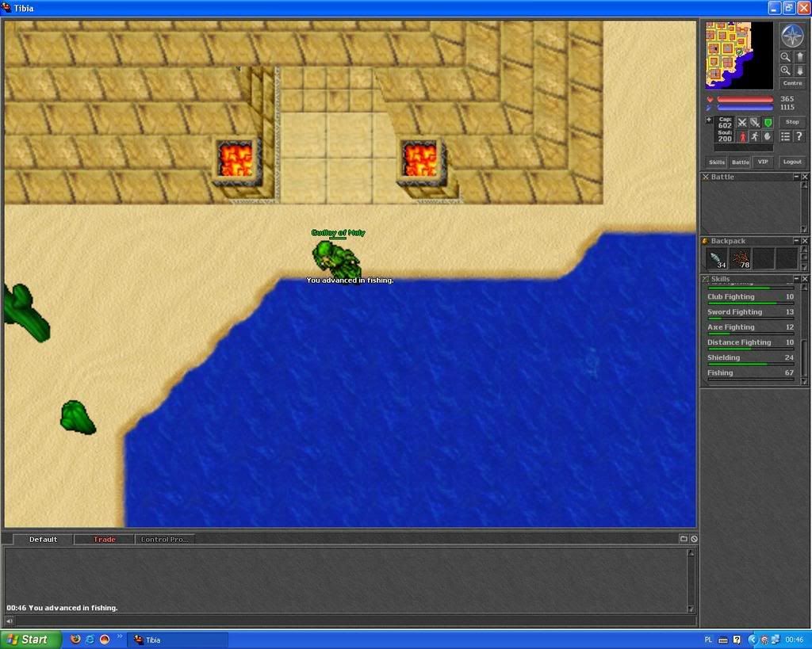Click the heart health icon

click(710, 99)
